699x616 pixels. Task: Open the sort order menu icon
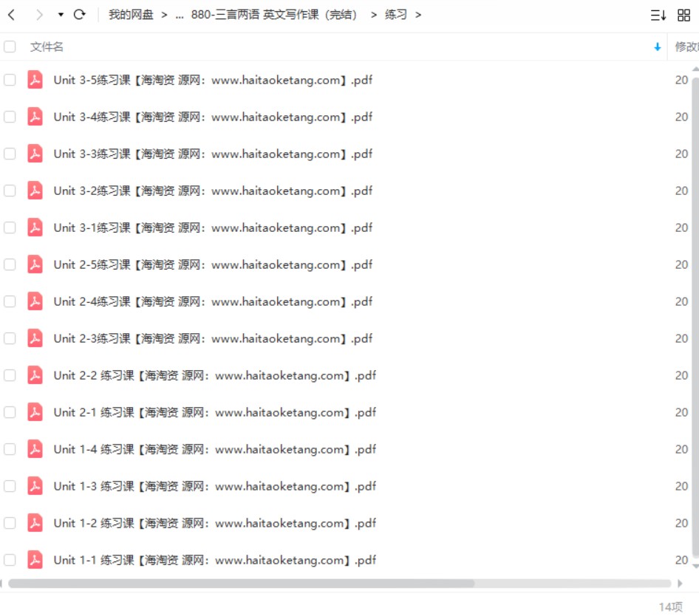[x=658, y=16]
